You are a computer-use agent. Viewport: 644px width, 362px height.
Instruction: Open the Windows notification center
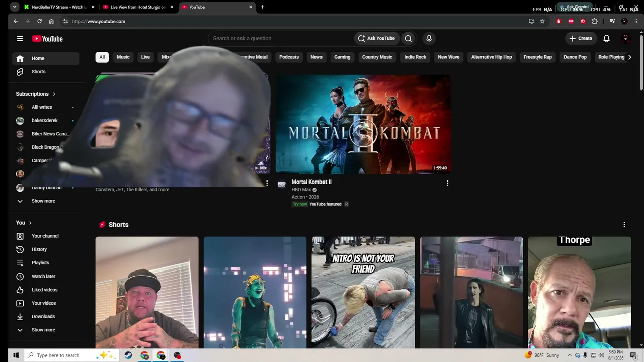tap(633, 355)
